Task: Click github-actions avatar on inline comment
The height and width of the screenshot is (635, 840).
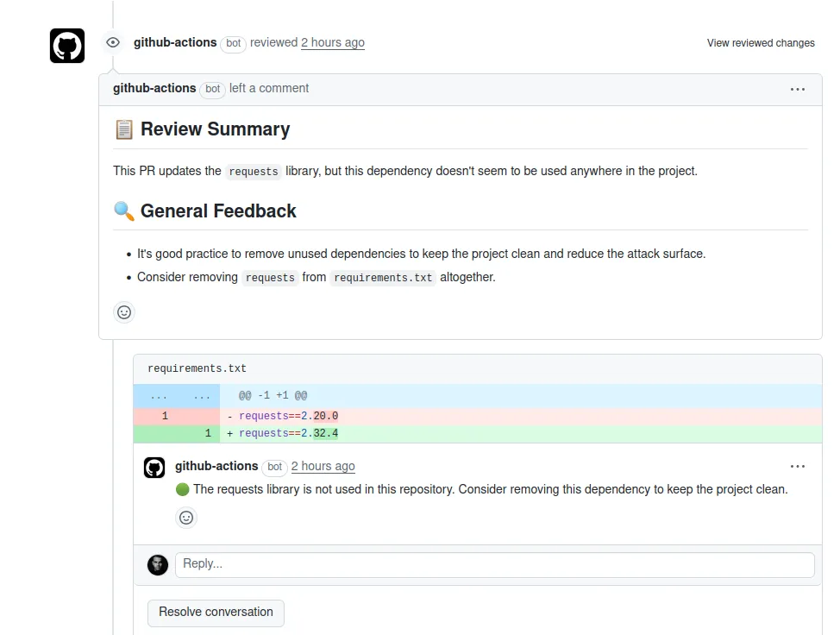Action: pyautogui.click(x=154, y=468)
